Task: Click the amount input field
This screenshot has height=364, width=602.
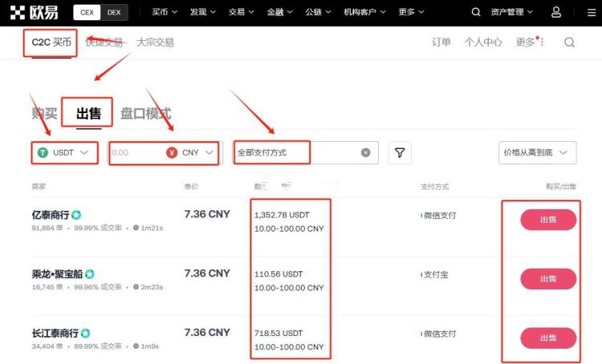Action: pyautogui.click(x=136, y=152)
